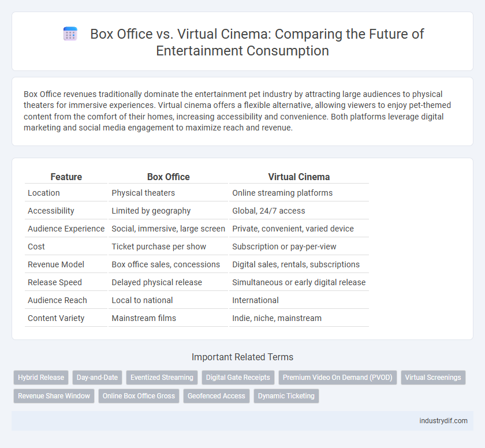Select the Eventized Streaming tag
Screen dimensions: 485x448
pyautogui.click(x=162, y=378)
